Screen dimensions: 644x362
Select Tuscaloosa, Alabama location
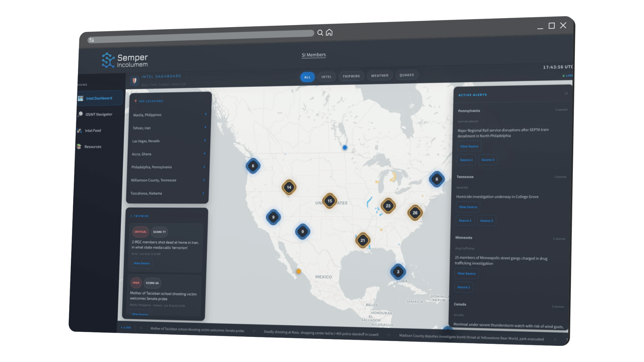click(x=167, y=193)
